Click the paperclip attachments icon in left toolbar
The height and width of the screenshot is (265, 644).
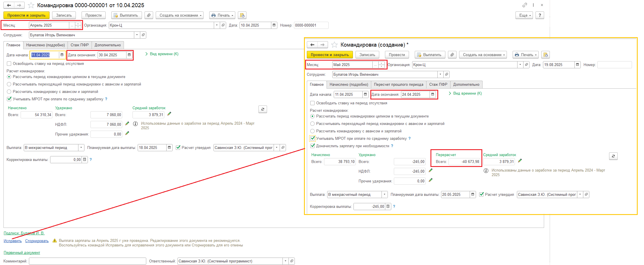149,15
